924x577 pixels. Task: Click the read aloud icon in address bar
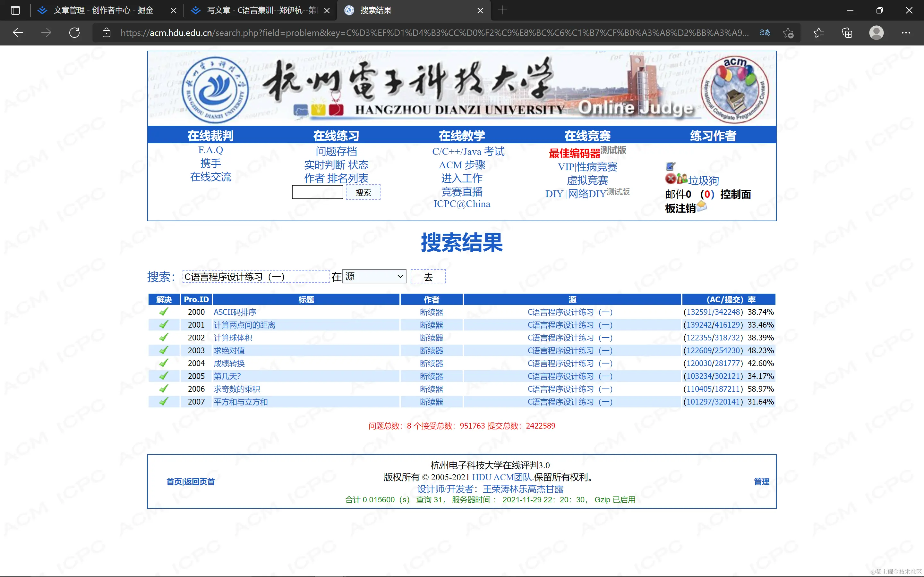pyautogui.click(x=765, y=33)
